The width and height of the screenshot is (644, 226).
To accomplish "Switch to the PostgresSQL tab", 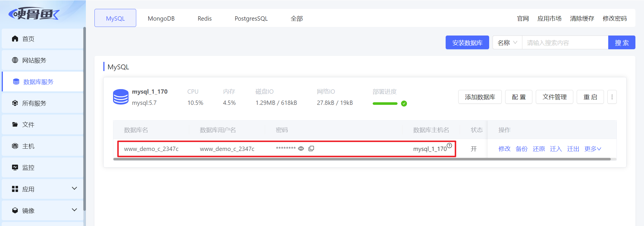I will (x=251, y=18).
